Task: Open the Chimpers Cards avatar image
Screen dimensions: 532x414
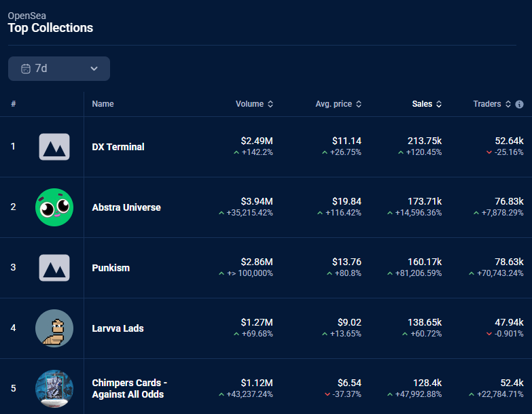Action: tap(54, 389)
